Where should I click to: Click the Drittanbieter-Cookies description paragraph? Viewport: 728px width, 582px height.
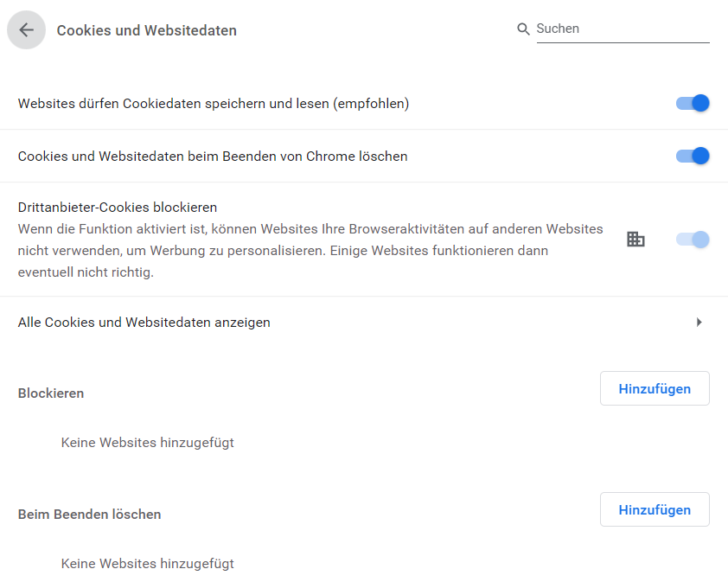310,251
